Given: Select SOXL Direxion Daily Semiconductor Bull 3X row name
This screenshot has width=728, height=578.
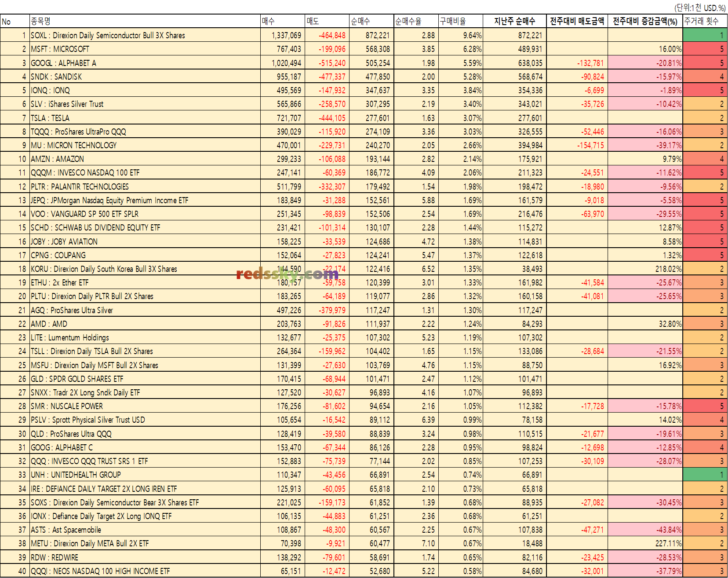Looking at the screenshot, I should tap(145, 35).
